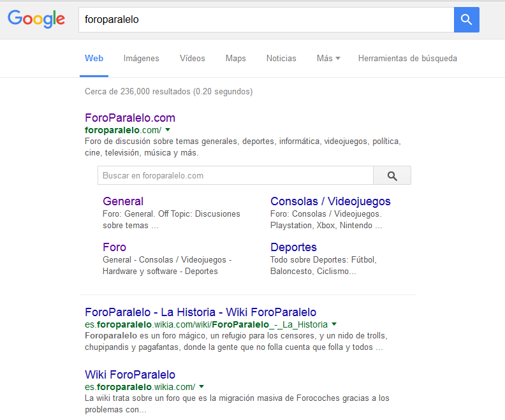Focus the main Google search field
This screenshot has width=505, height=420.
(267, 20)
